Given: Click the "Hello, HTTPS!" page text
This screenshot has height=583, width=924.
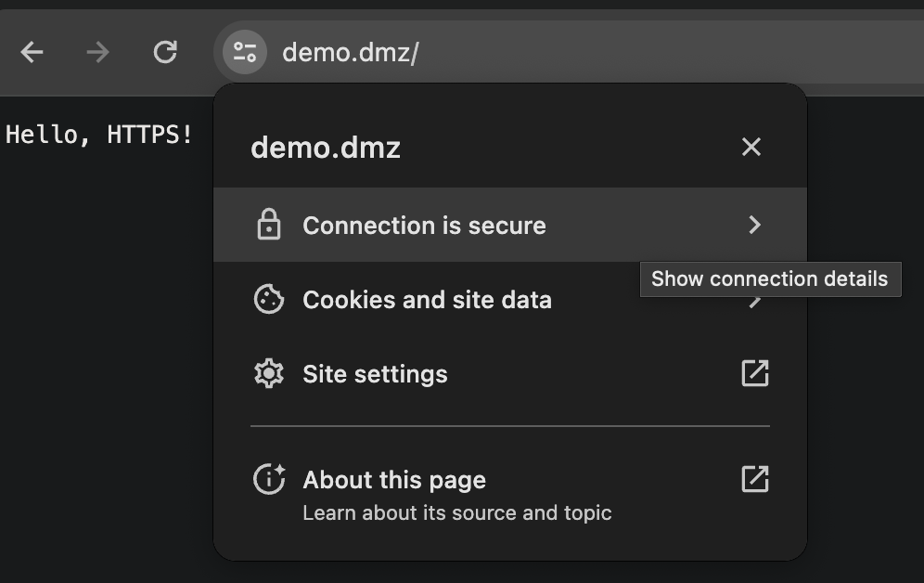Looking at the screenshot, I should [x=99, y=135].
